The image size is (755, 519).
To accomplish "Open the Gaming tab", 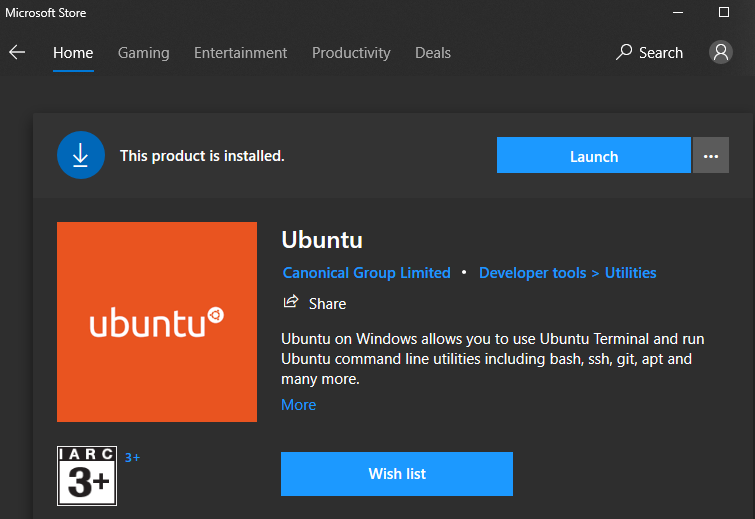I will pyautogui.click(x=143, y=52).
